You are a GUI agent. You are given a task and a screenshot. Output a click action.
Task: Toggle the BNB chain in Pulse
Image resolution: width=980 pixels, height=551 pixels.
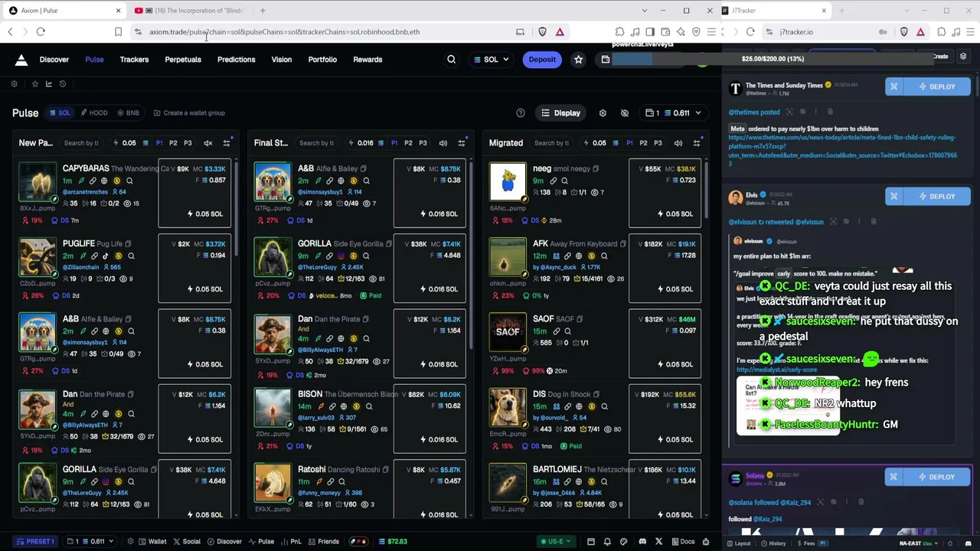128,113
